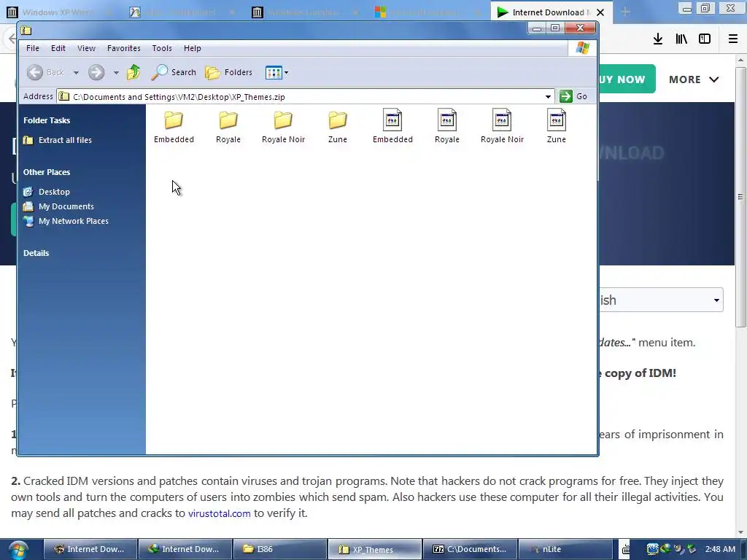This screenshot has height=560, width=747.
Task: Open browser downloads arrow icon
Action: (657, 39)
